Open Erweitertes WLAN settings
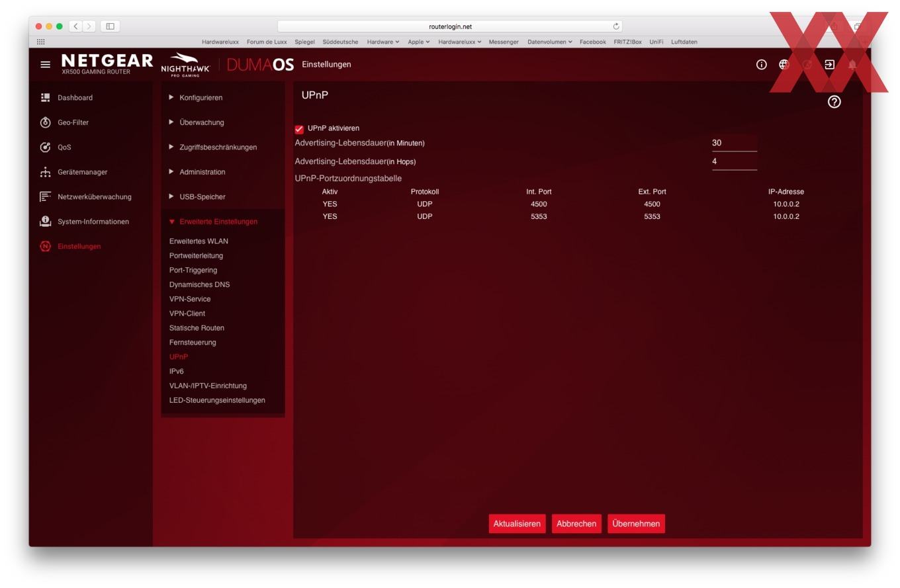Screen dimensions: 900x588 [199, 241]
